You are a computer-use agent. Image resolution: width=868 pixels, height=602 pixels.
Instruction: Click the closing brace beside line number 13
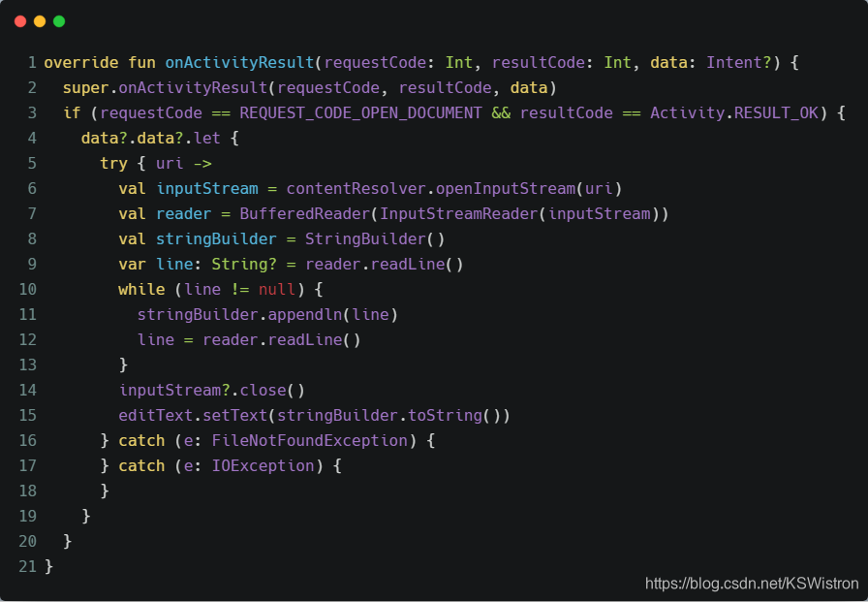(123, 364)
